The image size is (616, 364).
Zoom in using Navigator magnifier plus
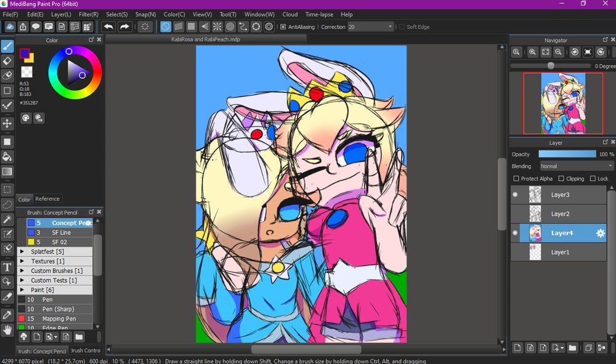click(532, 52)
